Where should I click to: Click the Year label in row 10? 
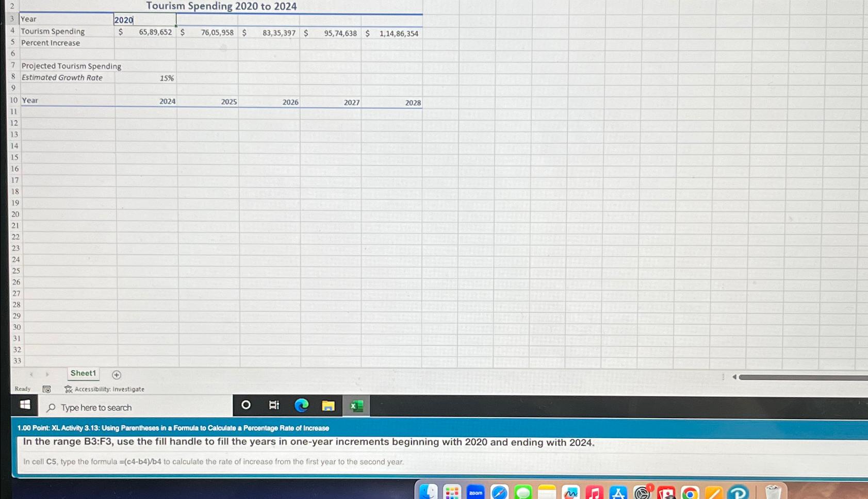pos(30,100)
